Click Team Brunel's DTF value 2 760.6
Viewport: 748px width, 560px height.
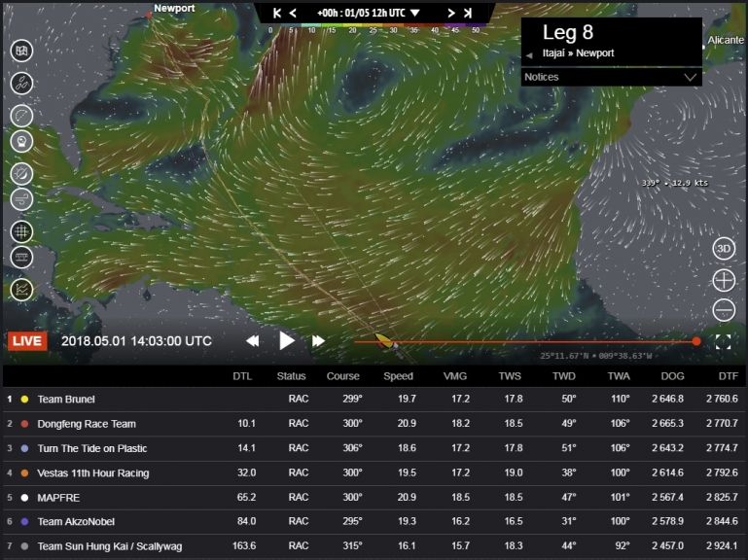click(722, 399)
